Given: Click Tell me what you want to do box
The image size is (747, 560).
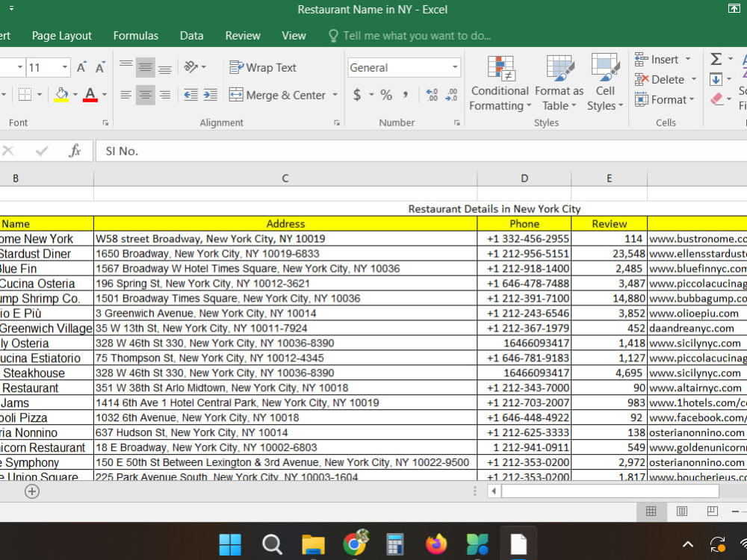Looking at the screenshot, I should click(410, 36).
